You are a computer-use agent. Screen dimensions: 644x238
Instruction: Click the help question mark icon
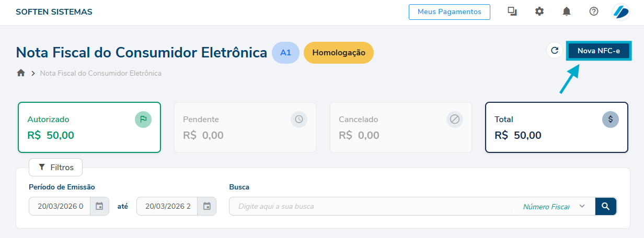594,11
